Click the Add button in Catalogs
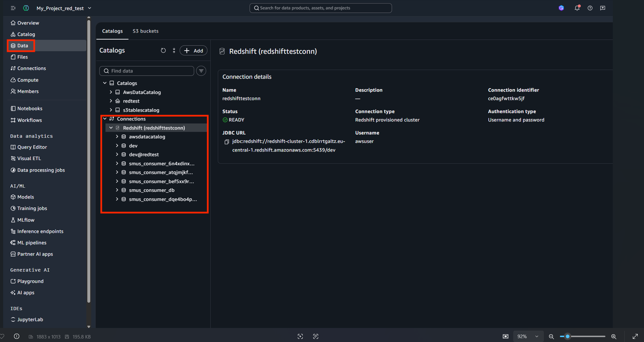 [x=193, y=51]
